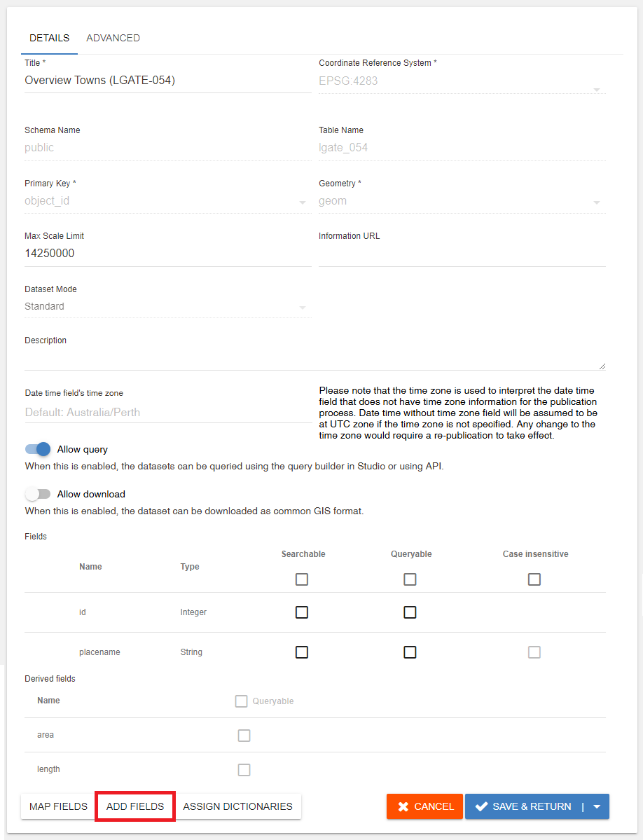This screenshot has height=840, width=643.
Task: Check the Queryable box for the length field
Action: 244,769
